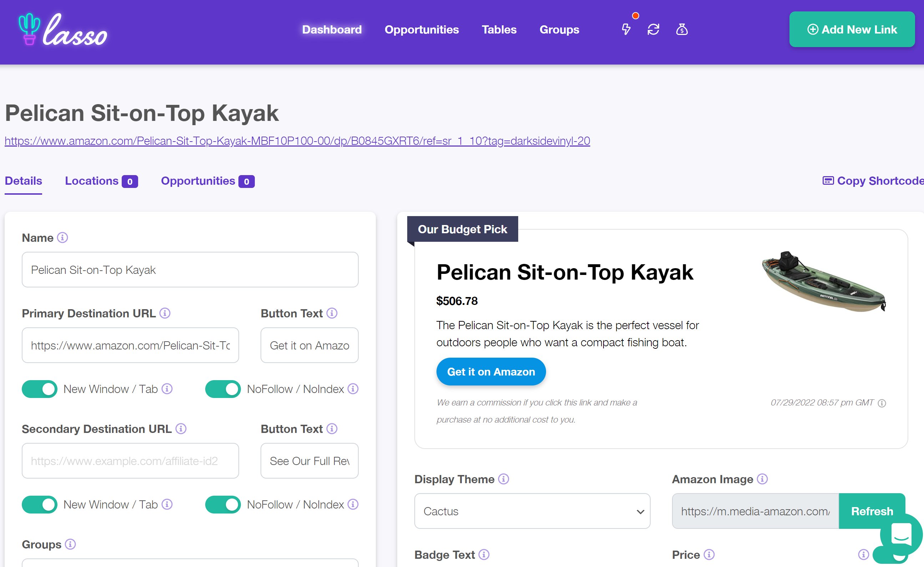Click the info icon next to Primary Destination URL
Image resolution: width=924 pixels, height=567 pixels.
(165, 313)
